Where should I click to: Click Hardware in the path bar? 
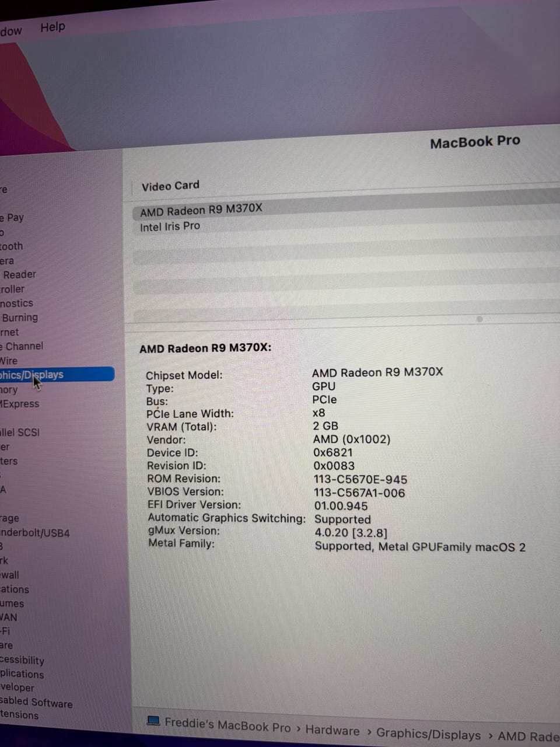332,731
